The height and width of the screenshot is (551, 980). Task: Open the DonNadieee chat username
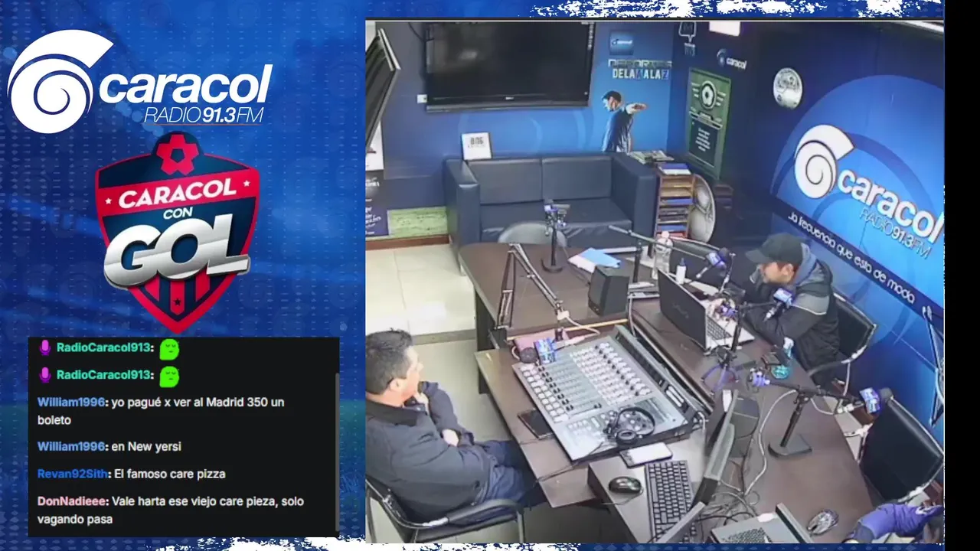click(73, 501)
